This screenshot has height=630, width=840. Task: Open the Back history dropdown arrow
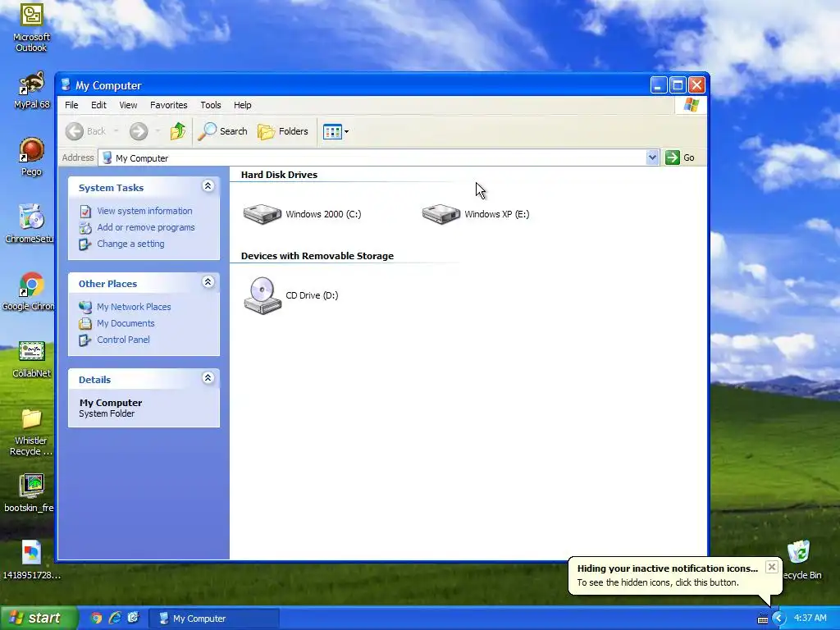pyautogui.click(x=116, y=131)
